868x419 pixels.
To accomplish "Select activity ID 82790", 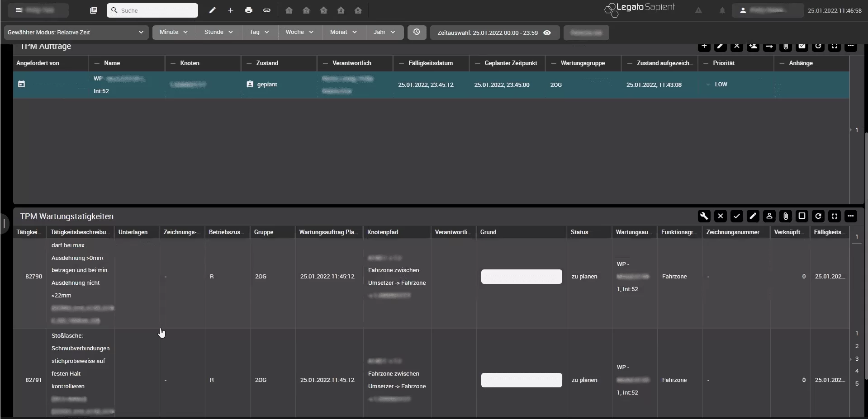I will [34, 277].
